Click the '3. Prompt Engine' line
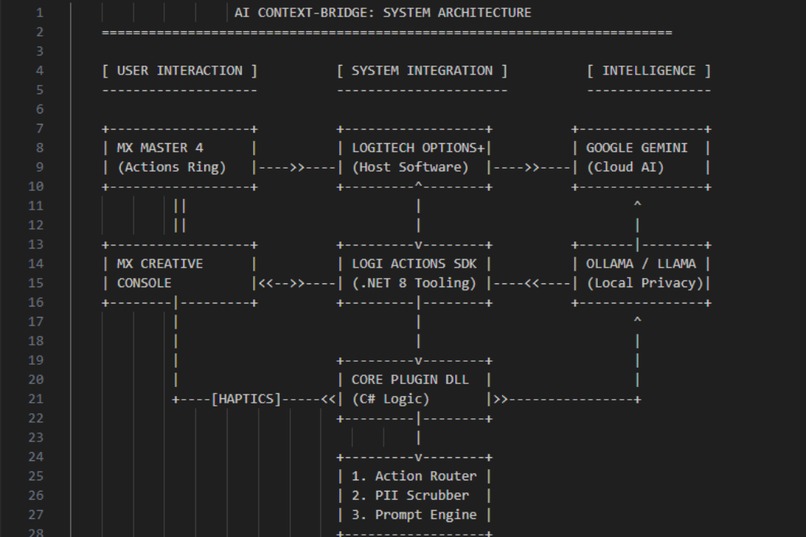The width and height of the screenshot is (806, 537). pos(414,515)
